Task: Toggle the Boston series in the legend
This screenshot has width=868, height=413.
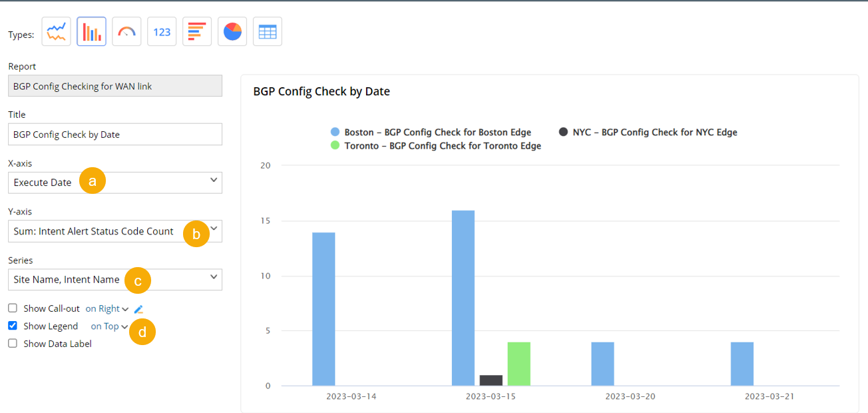Action: pyautogui.click(x=431, y=133)
